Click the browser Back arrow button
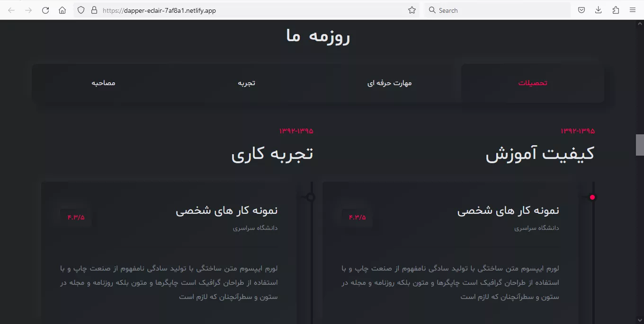The height and width of the screenshot is (324, 644). click(11, 10)
